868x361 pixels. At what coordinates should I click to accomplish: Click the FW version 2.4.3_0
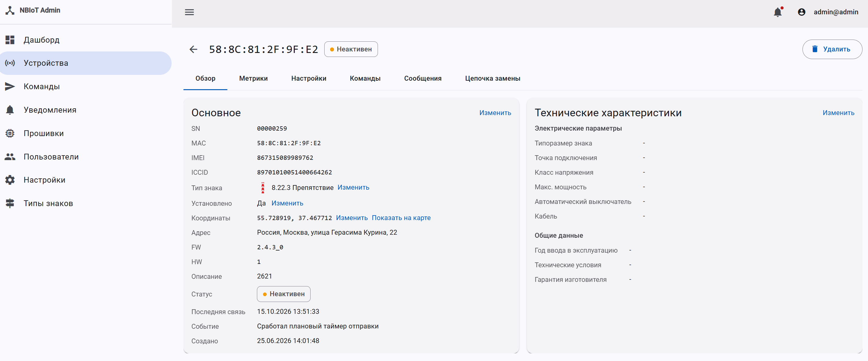point(270,247)
